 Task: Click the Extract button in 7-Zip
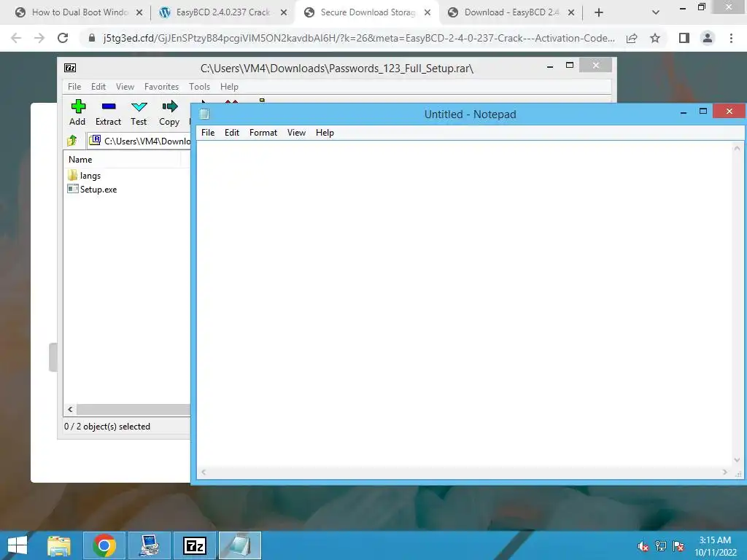point(108,113)
